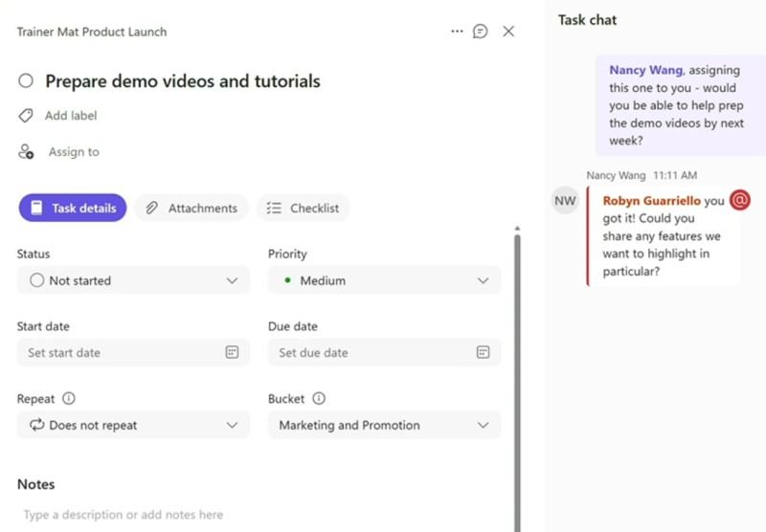Click the Assign to person icon
Screen dimensions: 766x532
pyautogui.click(x=26, y=152)
